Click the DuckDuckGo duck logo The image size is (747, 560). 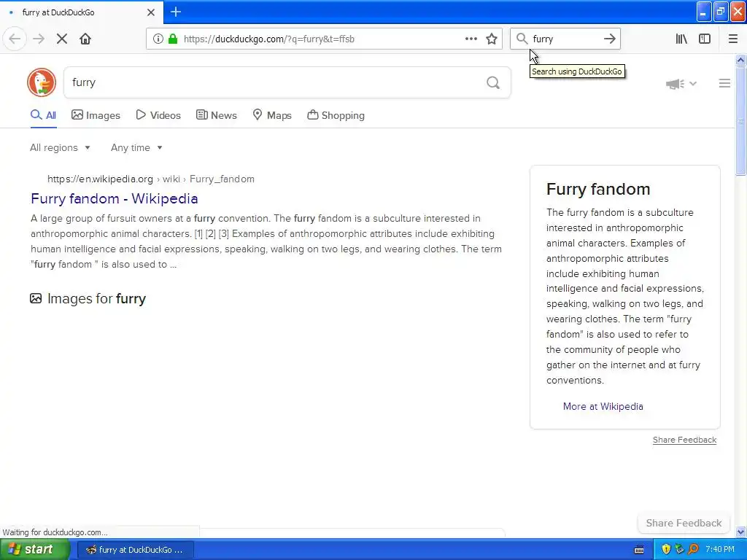(42, 82)
